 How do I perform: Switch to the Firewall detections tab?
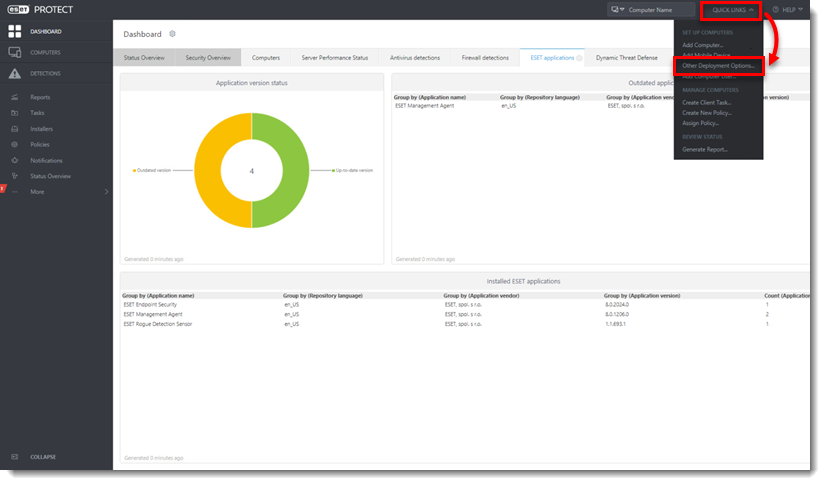click(x=484, y=58)
